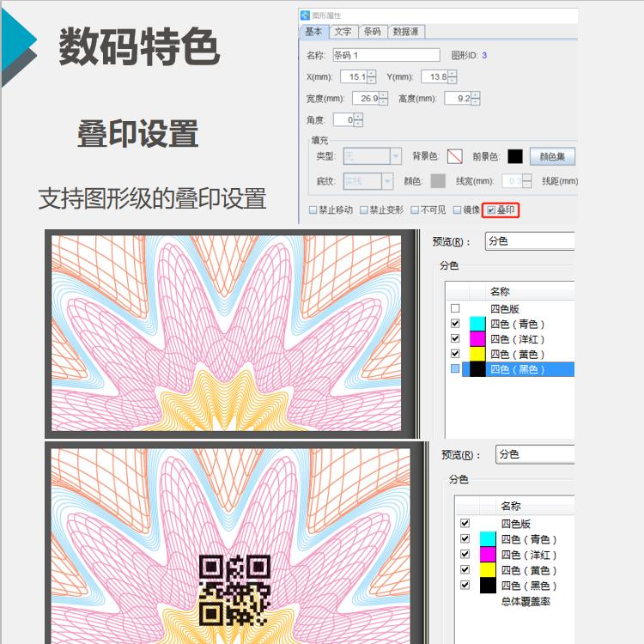
Task: Click the 总体覆盖率 list entry
Action: coord(526,601)
